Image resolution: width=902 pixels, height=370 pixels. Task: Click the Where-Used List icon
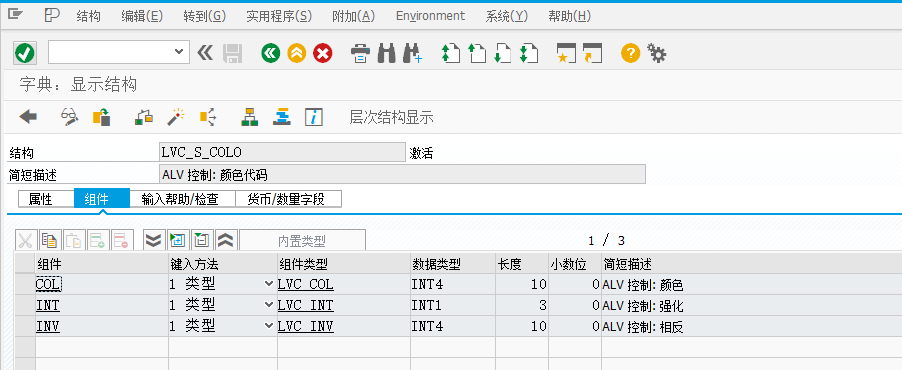(x=208, y=117)
